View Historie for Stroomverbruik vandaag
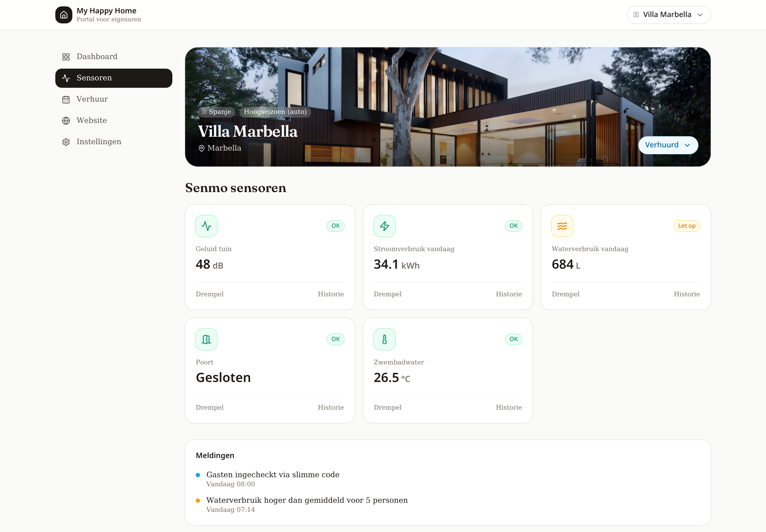 click(x=509, y=294)
